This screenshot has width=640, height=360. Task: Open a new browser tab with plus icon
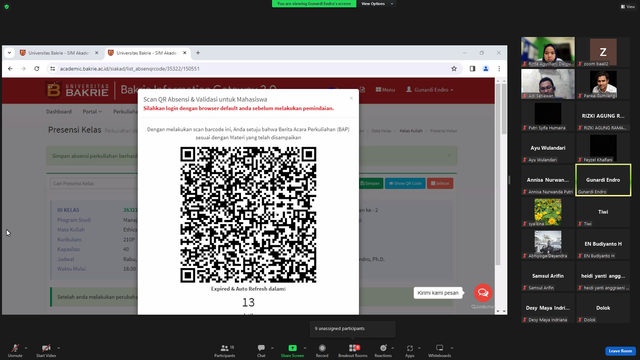pos(198,53)
